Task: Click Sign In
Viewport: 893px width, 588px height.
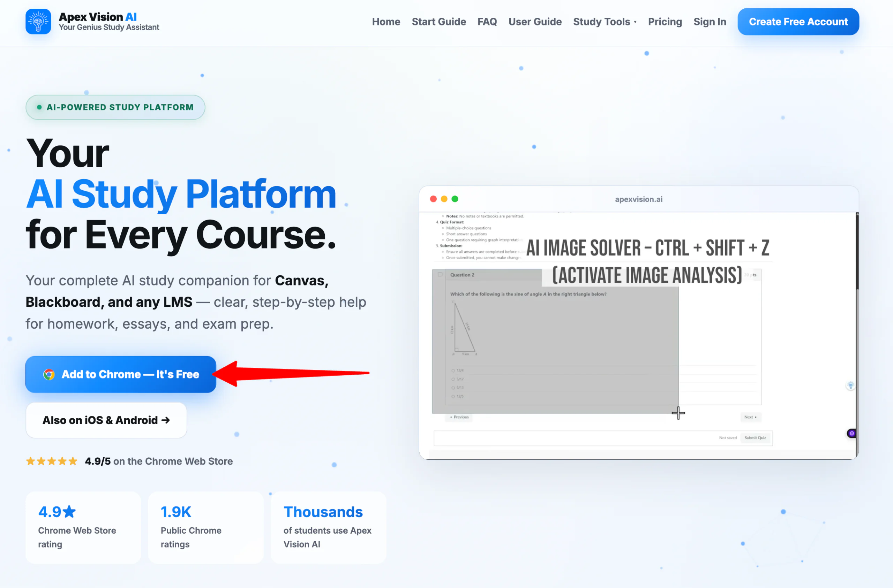Action: click(710, 22)
